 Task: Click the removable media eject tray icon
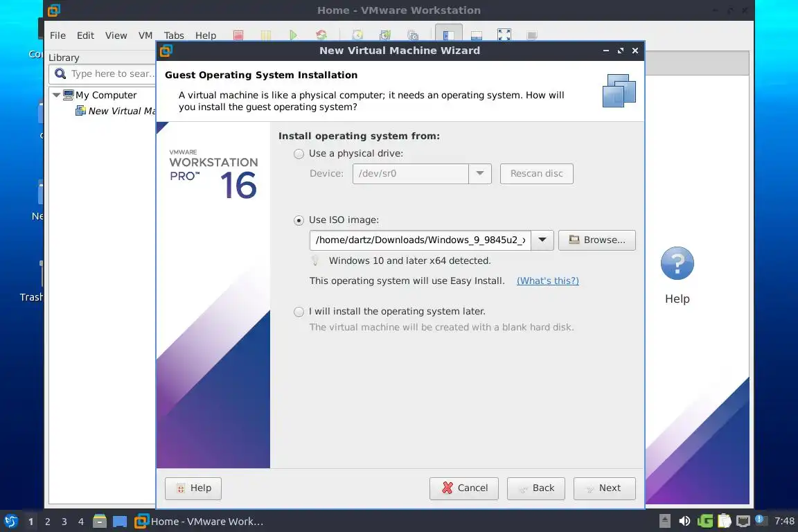point(665,521)
